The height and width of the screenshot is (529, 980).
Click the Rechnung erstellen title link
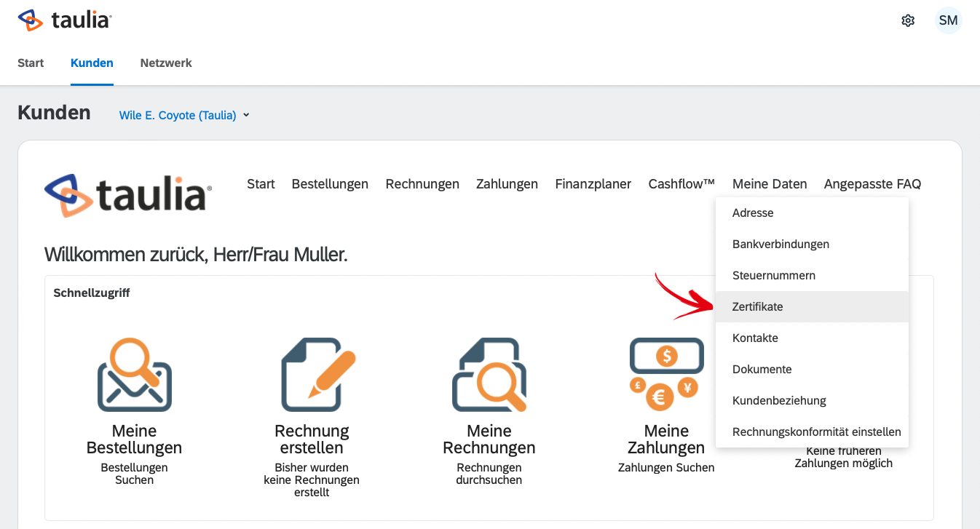(312, 439)
